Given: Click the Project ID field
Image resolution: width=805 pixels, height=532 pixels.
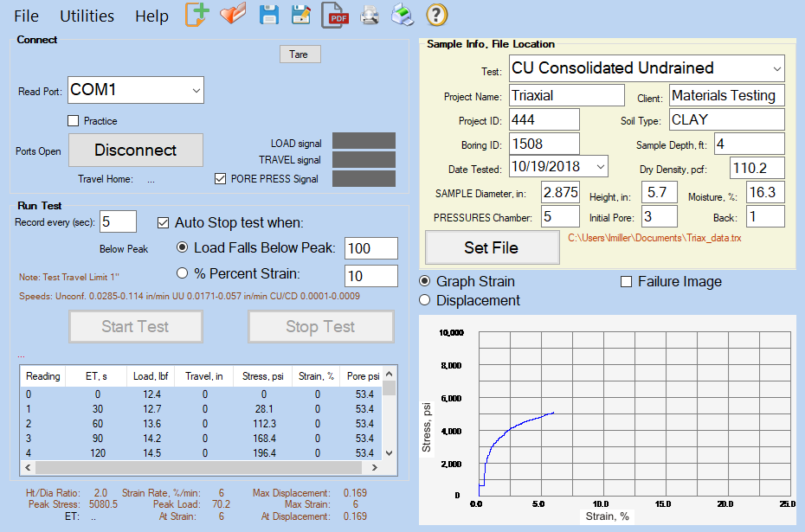Looking at the screenshot, I should (x=544, y=119).
